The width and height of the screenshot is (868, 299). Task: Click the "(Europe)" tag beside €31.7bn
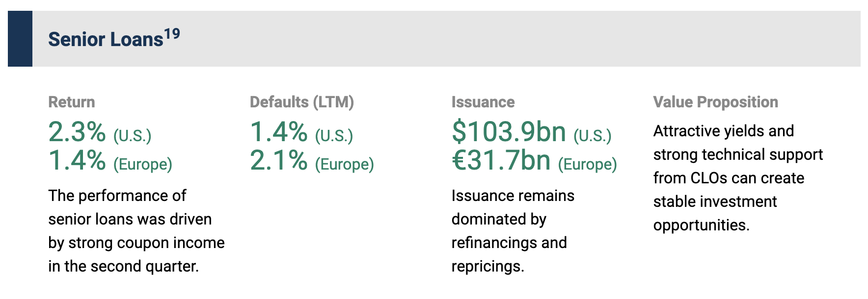pos(587,164)
